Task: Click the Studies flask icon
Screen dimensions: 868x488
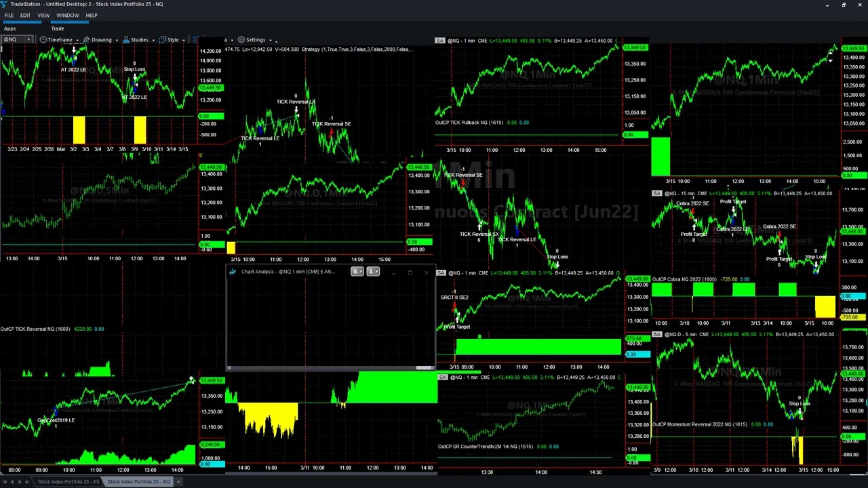Action: point(125,40)
